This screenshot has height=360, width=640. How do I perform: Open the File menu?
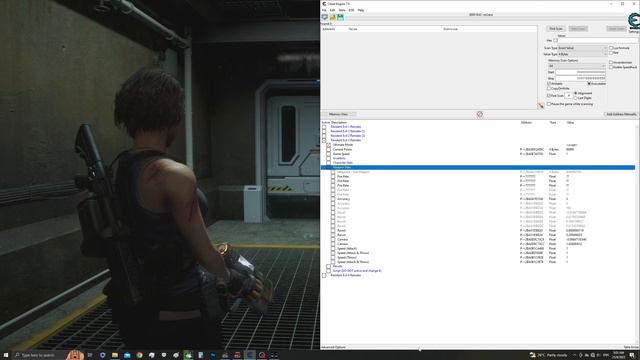coord(324,10)
